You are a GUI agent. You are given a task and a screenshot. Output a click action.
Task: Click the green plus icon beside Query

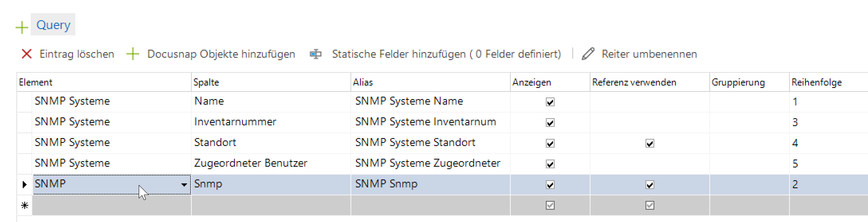[x=22, y=27]
